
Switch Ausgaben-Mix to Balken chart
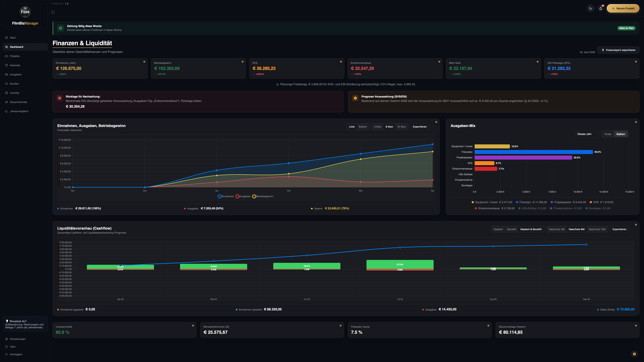[621, 134]
